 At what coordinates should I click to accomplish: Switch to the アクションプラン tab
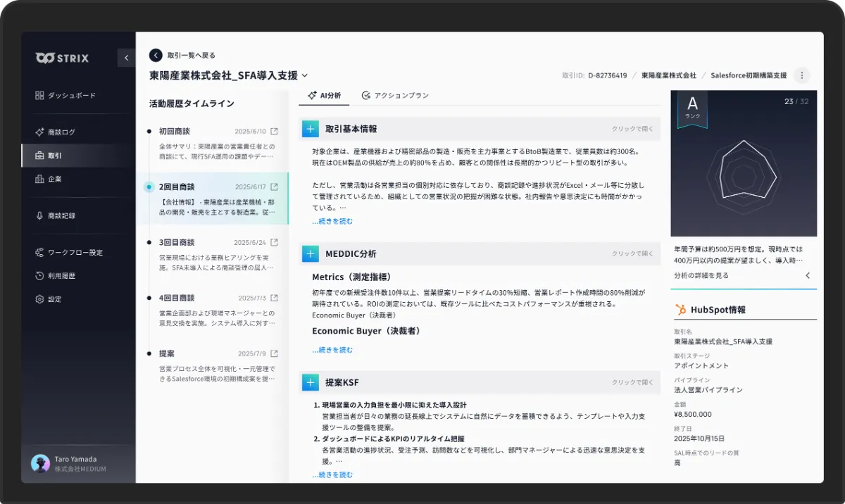click(x=395, y=96)
